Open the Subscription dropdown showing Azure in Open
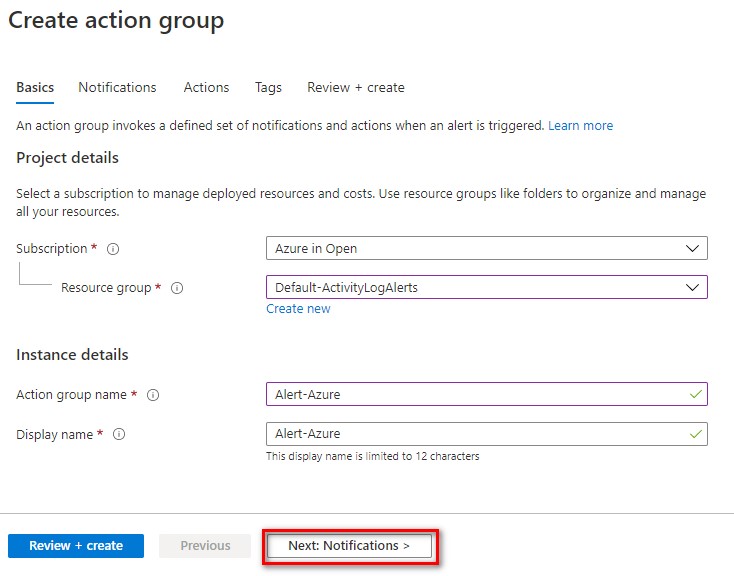This screenshot has height=576, width=734. coord(486,249)
